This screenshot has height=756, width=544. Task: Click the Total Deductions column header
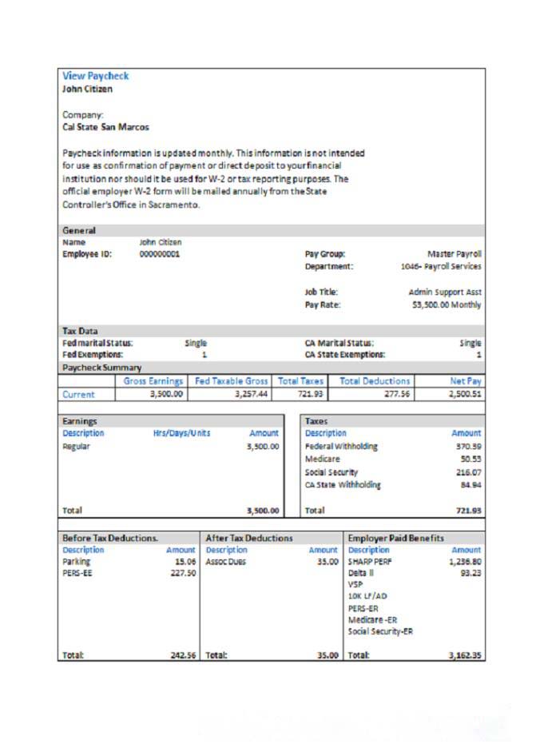pos(375,381)
